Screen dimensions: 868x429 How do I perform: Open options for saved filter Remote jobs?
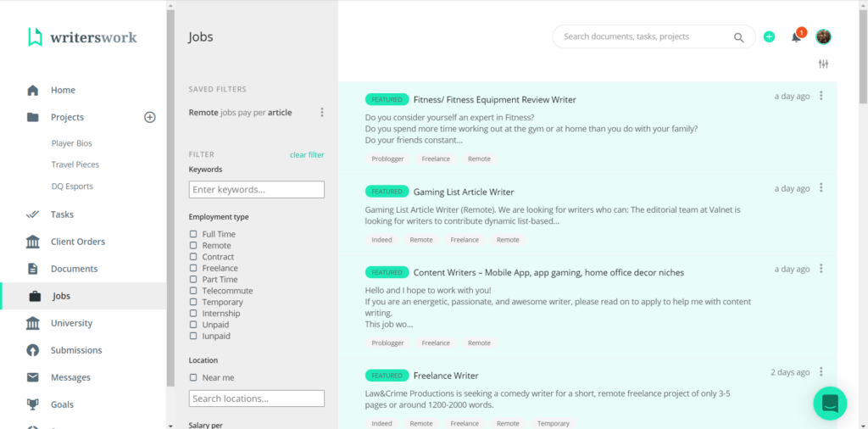click(322, 113)
